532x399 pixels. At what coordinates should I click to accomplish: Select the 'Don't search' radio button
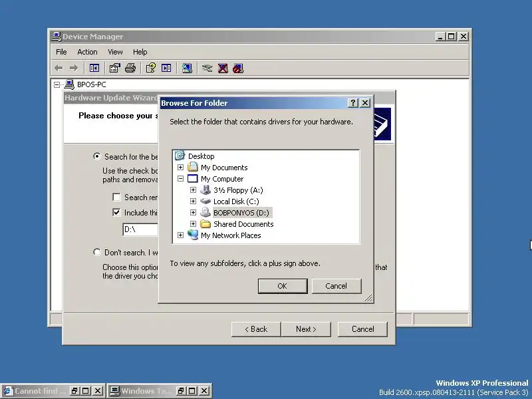pyautogui.click(x=97, y=252)
